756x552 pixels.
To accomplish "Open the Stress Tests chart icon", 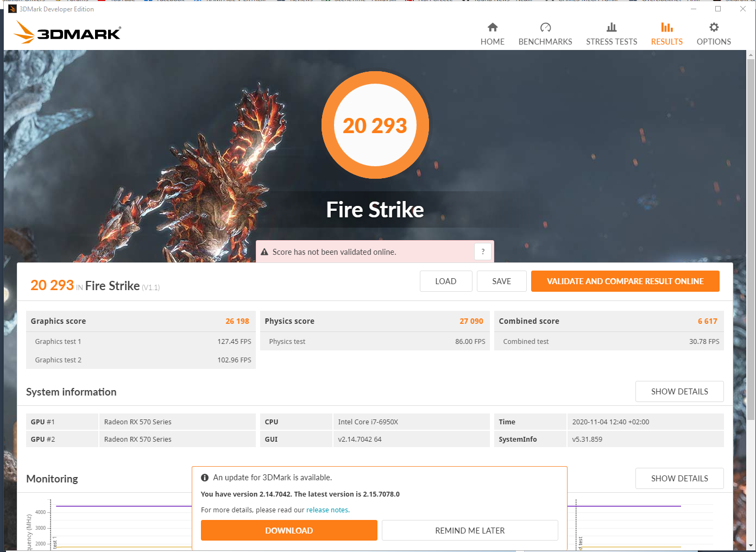I will pyautogui.click(x=612, y=27).
